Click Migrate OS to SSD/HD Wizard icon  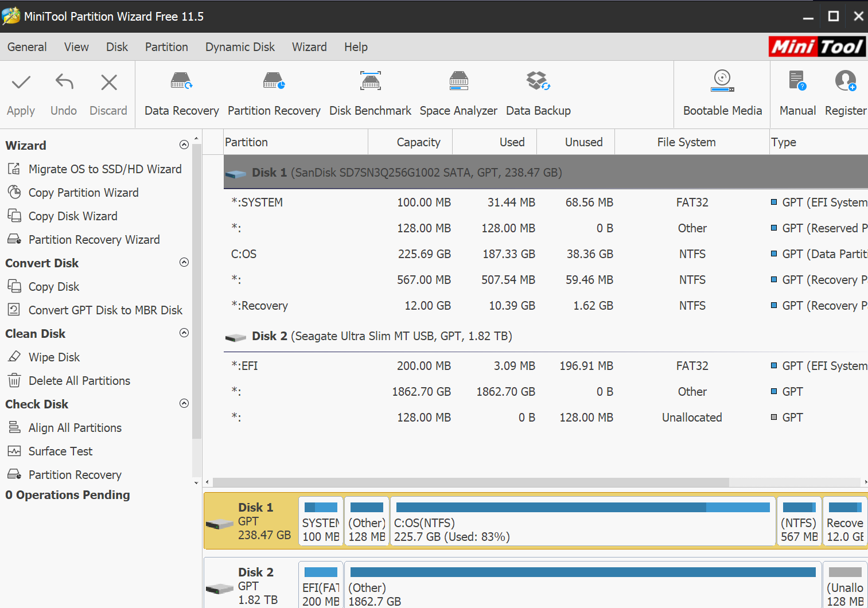click(x=14, y=169)
